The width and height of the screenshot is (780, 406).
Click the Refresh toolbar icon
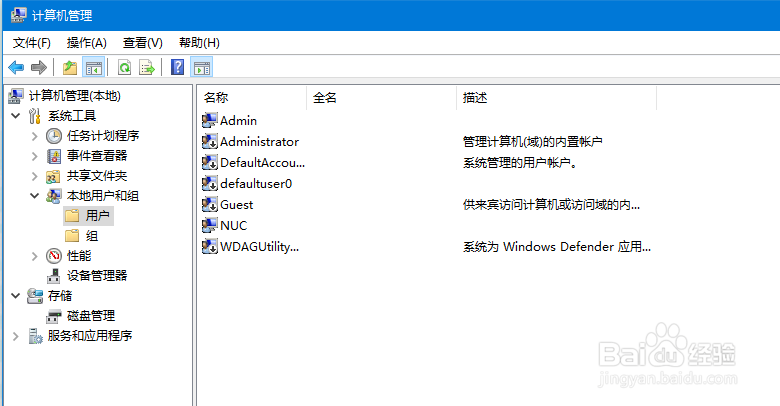pos(125,68)
